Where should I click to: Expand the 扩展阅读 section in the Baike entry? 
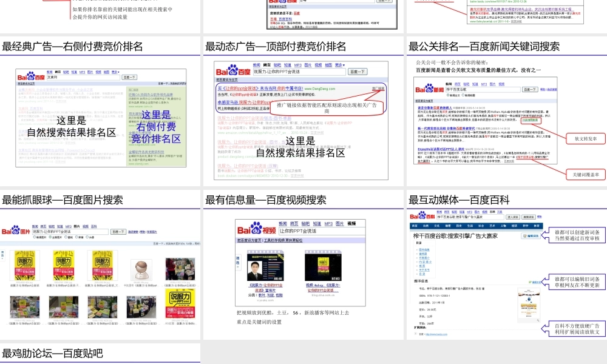tap(419, 326)
